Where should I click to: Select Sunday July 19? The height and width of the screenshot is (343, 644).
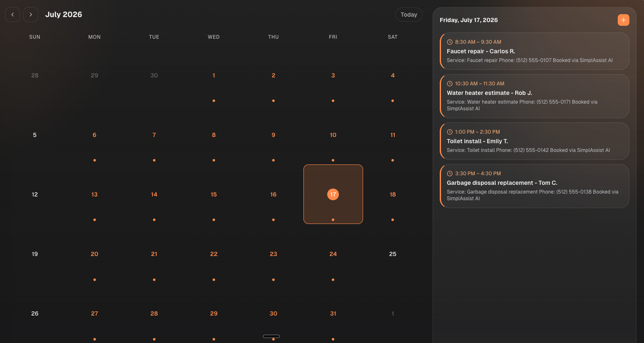click(x=35, y=254)
